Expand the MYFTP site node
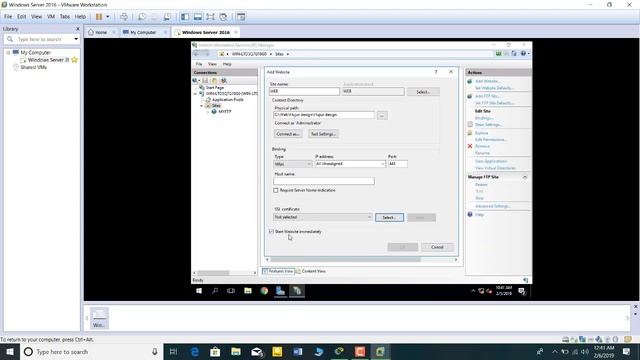This screenshot has height=360, width=640. (x=208, y=111)
